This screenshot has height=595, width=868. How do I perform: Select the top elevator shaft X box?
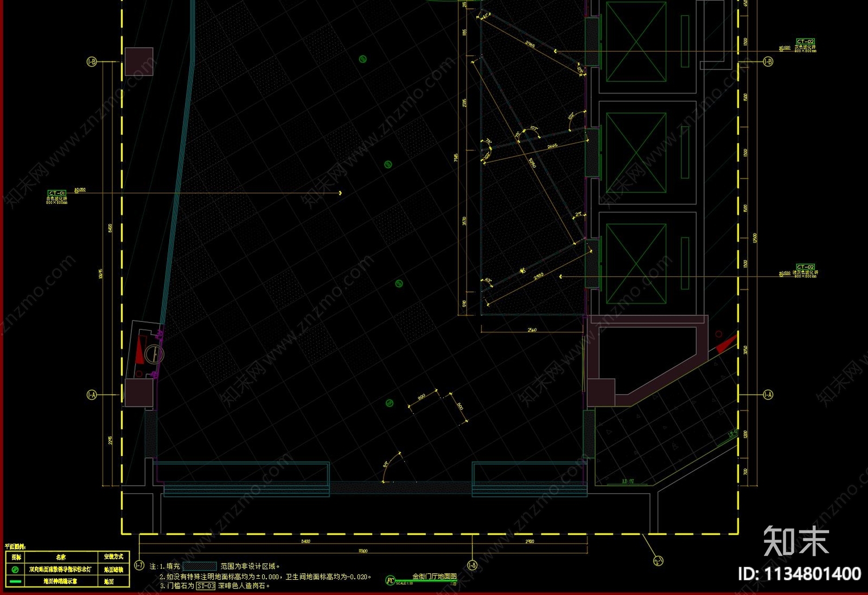(636, 42)
